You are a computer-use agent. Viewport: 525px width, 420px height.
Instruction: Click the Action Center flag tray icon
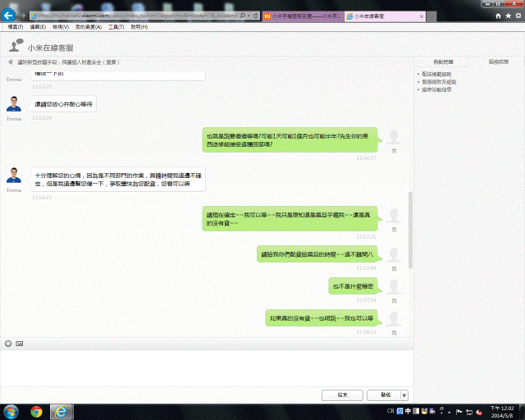(x=459, y=412)
